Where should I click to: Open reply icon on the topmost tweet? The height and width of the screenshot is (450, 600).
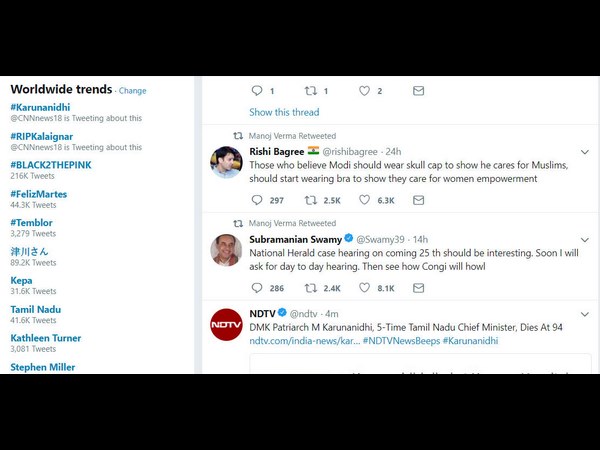point(257,90)
